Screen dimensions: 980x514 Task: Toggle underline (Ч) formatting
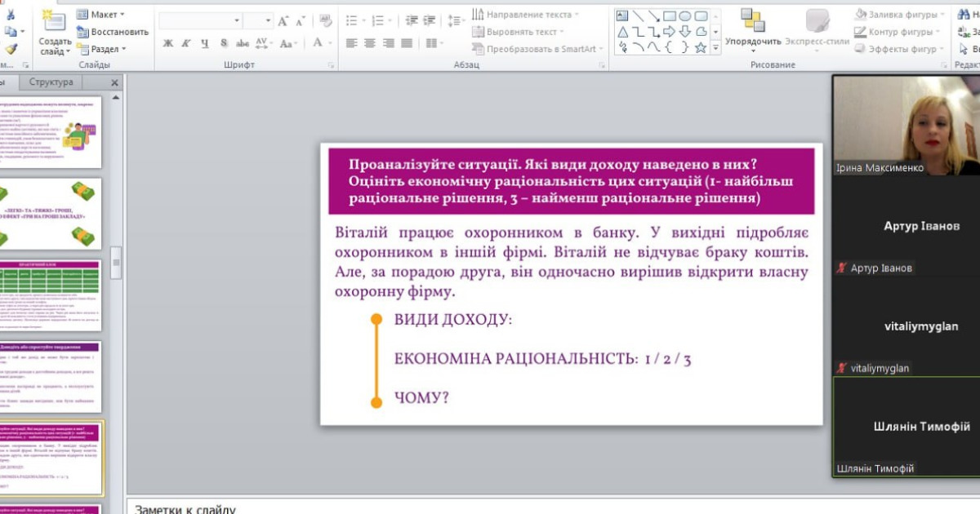pyautogui.click(x=204, y=43)
